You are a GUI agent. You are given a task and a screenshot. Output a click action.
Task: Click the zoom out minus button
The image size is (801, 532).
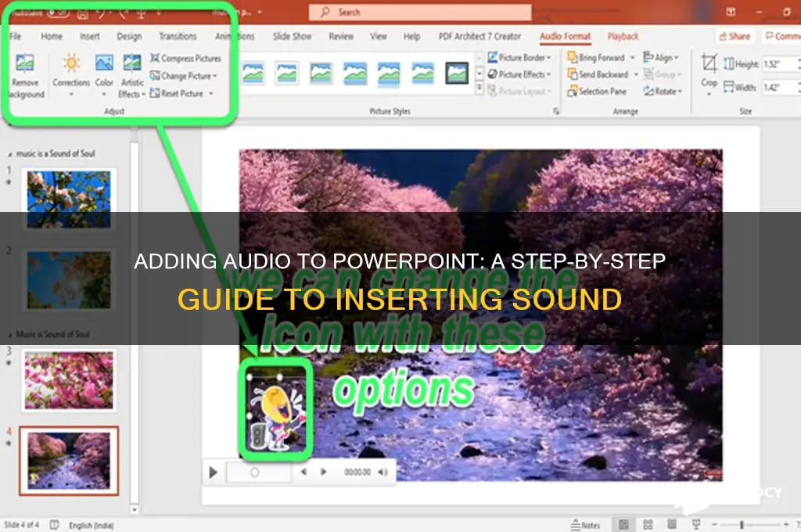pos(715,525)
